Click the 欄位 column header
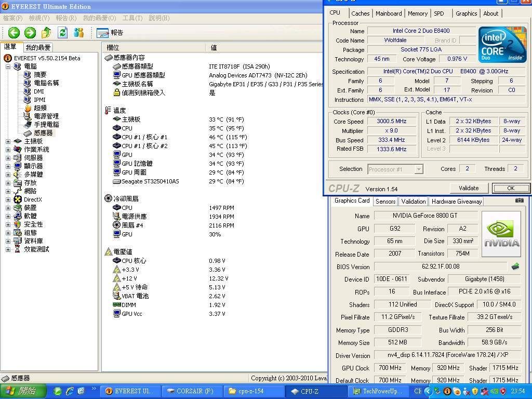 [x=153, y=47]
